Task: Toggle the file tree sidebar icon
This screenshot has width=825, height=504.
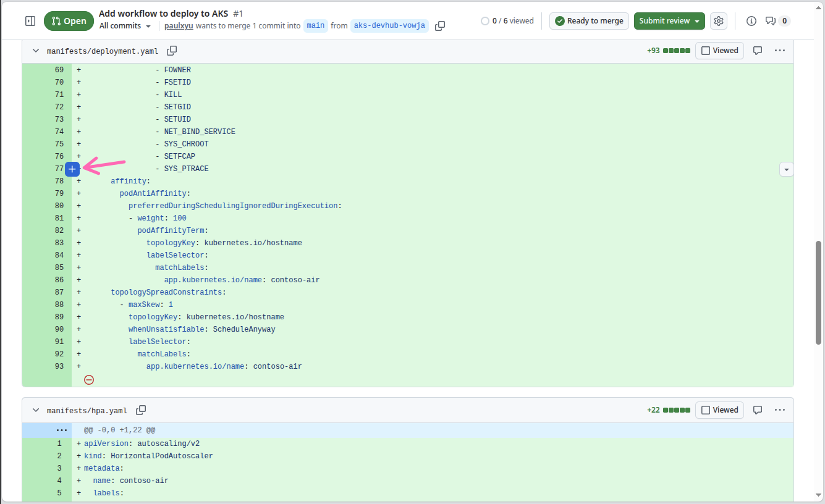Action: [30, 21]
